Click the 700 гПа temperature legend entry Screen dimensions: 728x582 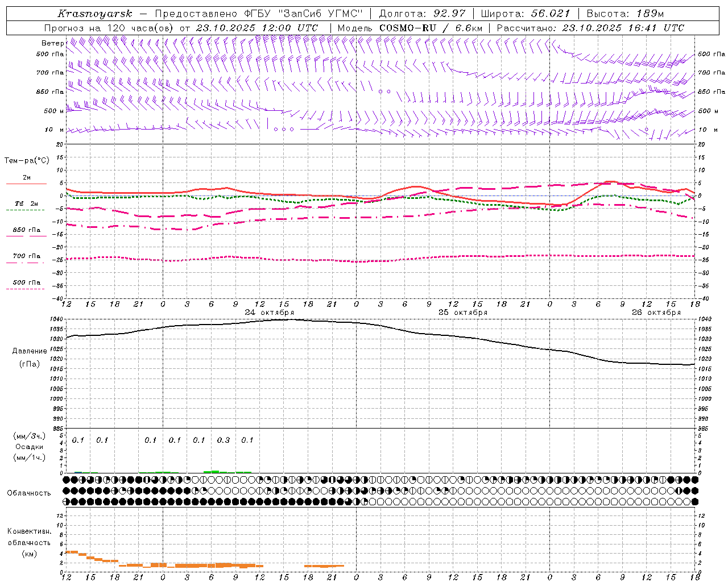click(27, 256)
